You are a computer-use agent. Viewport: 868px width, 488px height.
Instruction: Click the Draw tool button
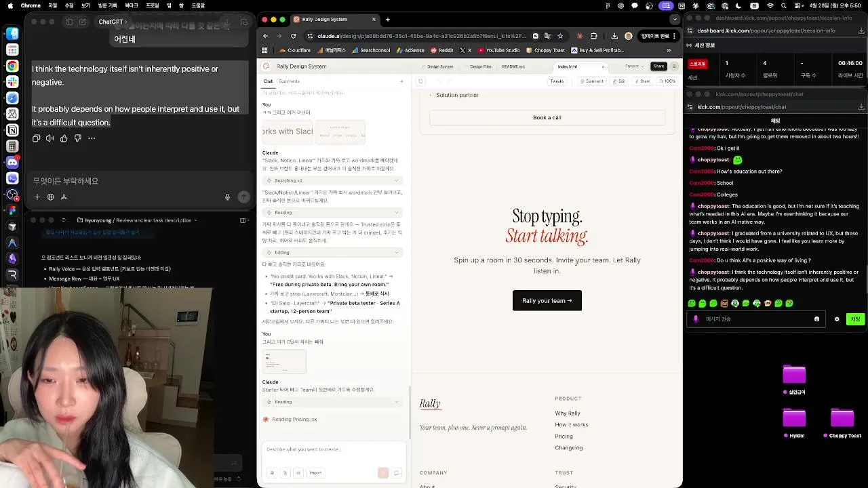[642, 81]
